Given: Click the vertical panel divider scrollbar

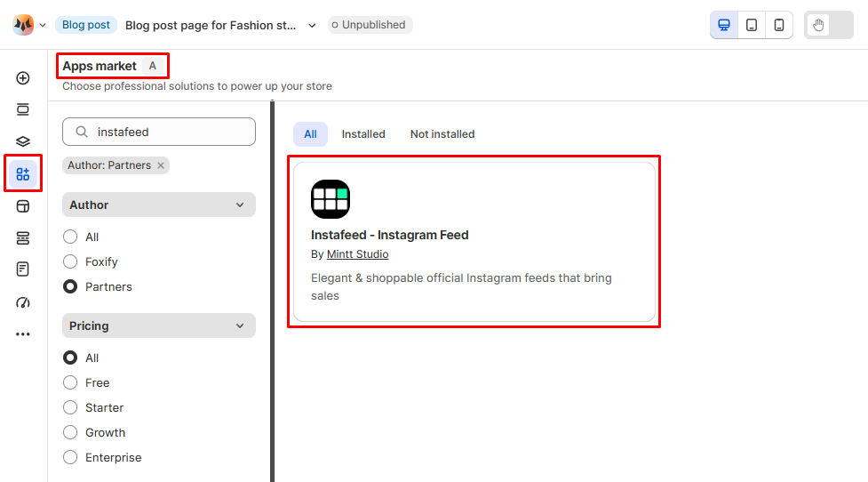Looking at the screenshot, I should pos(273,291).
